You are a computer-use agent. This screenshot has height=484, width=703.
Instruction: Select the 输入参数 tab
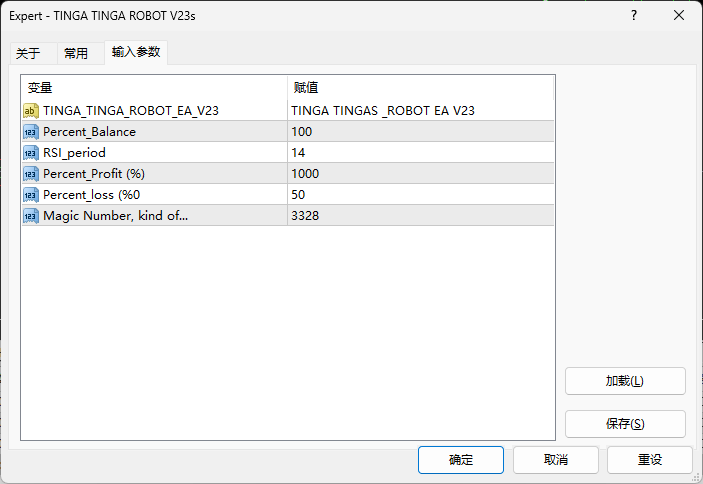[x=136, y=52]
